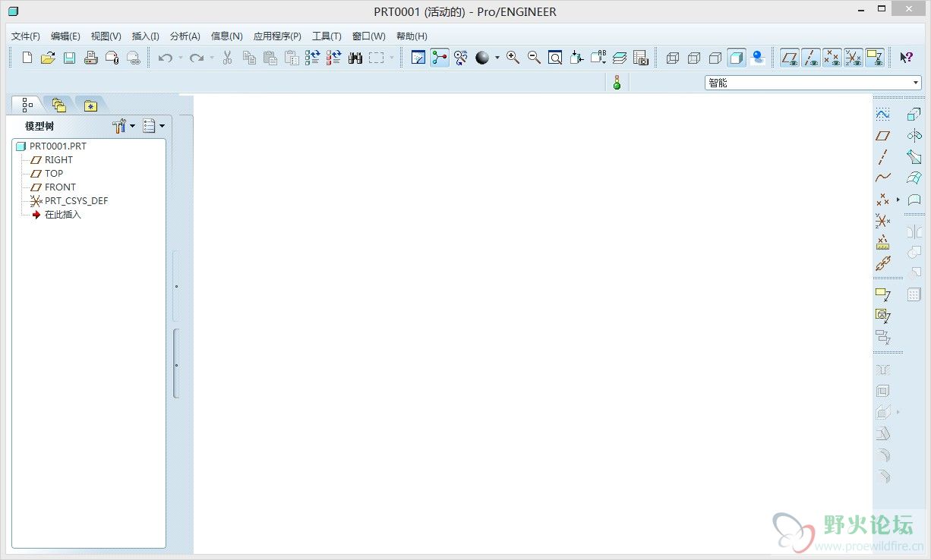Select PRT_CSYS_DEF in the model tree

click(x=69, y=201)
